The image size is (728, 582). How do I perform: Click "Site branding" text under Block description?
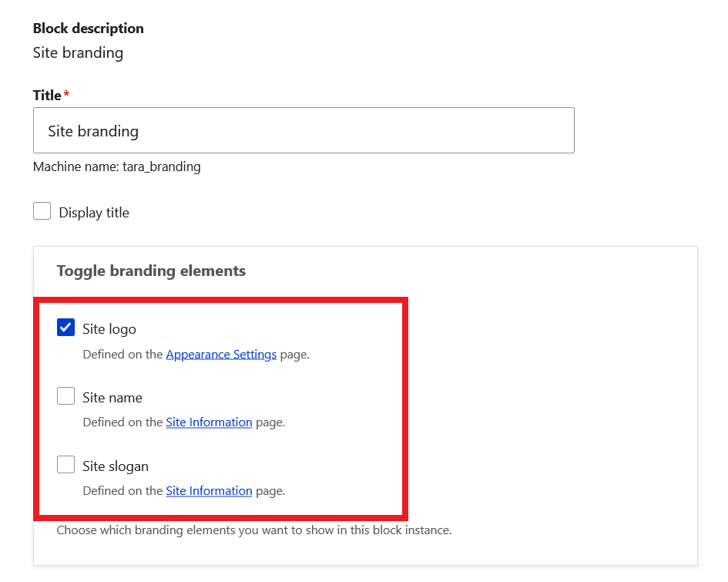click(78, 53)
